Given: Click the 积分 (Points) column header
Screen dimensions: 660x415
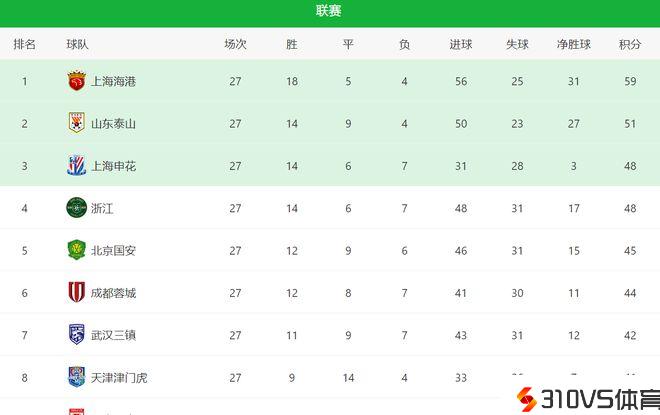Looking at the screenshot, I should click(x=630, y=44).
